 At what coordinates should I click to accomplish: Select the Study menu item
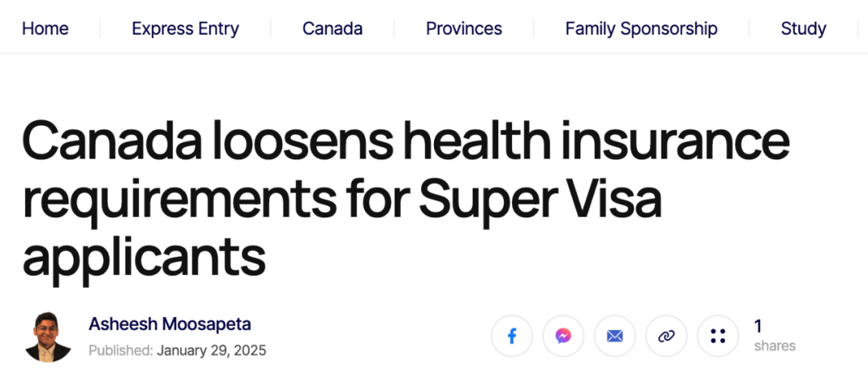804,28
